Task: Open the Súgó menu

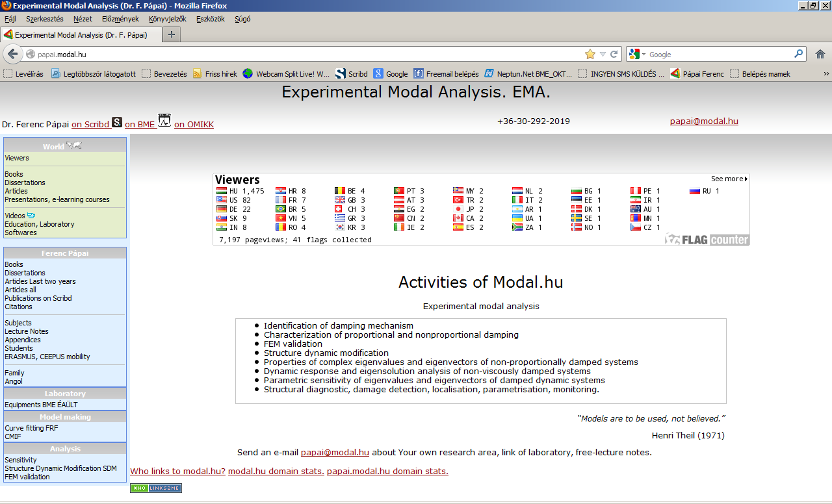Action: [x=242, y=19]
